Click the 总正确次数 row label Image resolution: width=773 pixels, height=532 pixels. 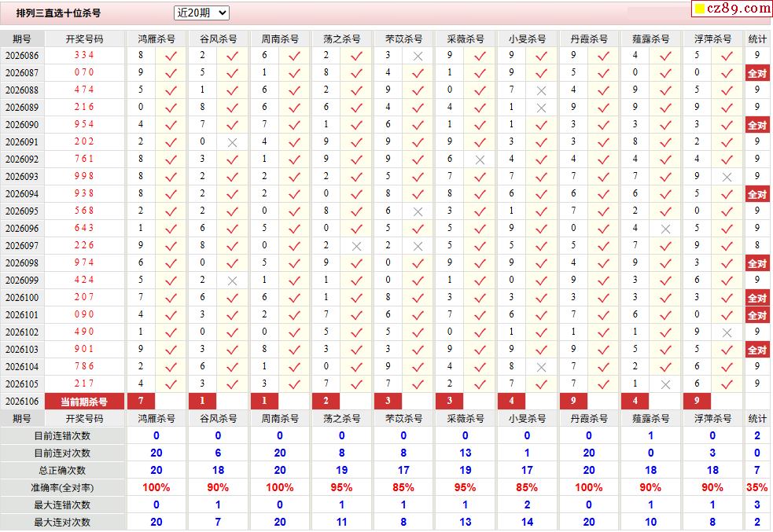(x=62, y=471)
